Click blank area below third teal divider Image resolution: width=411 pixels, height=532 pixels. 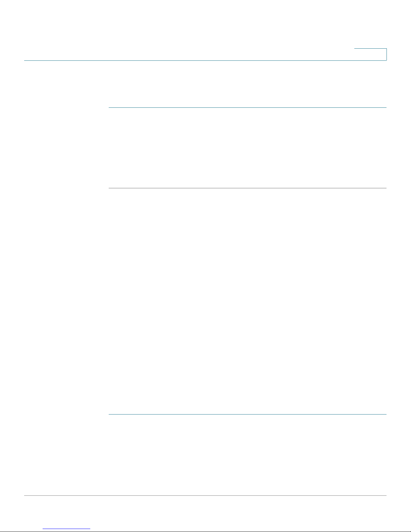pos(248,455)
